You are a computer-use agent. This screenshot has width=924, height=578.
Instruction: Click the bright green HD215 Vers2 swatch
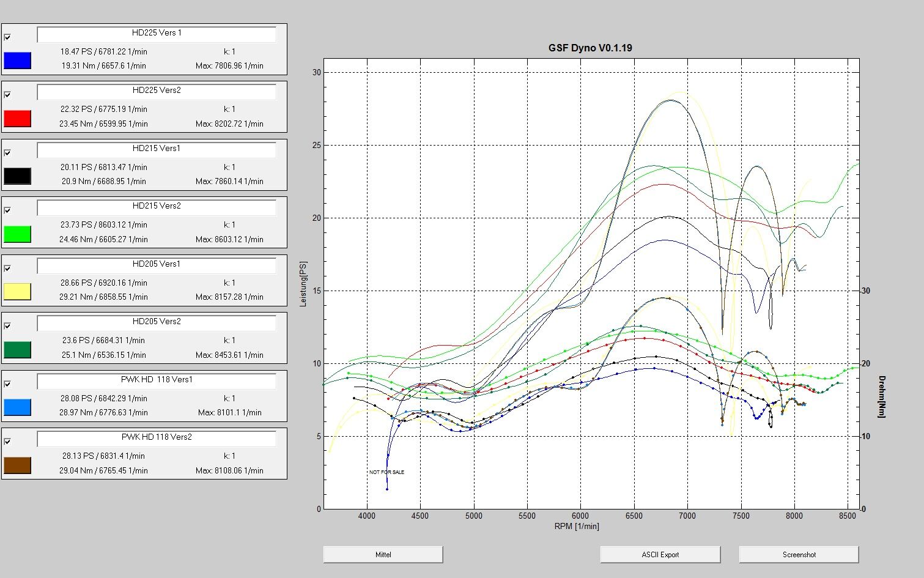point(17,234)
